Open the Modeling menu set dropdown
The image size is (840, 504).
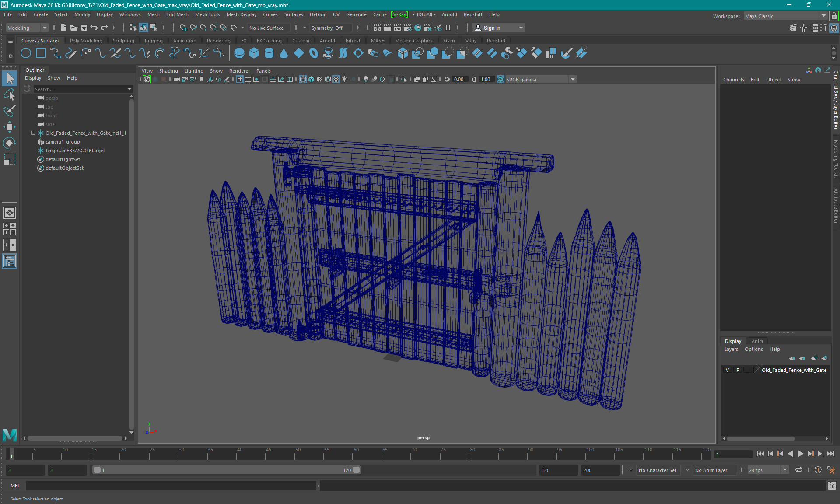point(27,28)
